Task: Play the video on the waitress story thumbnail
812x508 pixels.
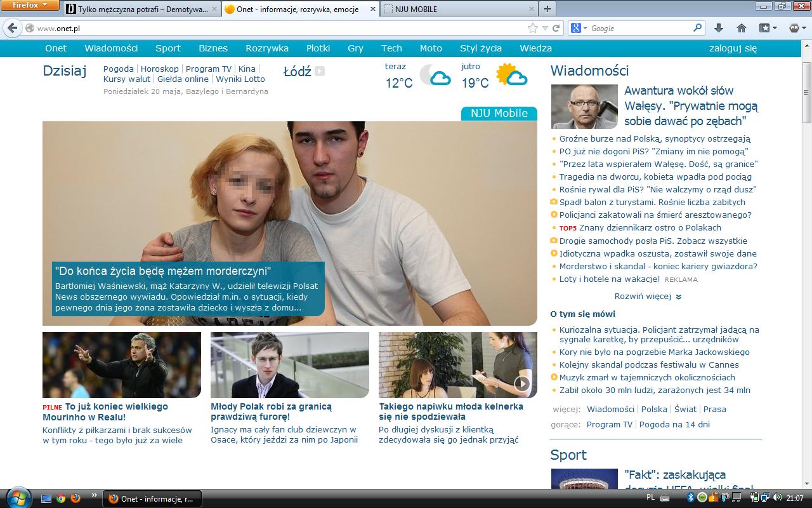Action: click(x=521, y=383)
